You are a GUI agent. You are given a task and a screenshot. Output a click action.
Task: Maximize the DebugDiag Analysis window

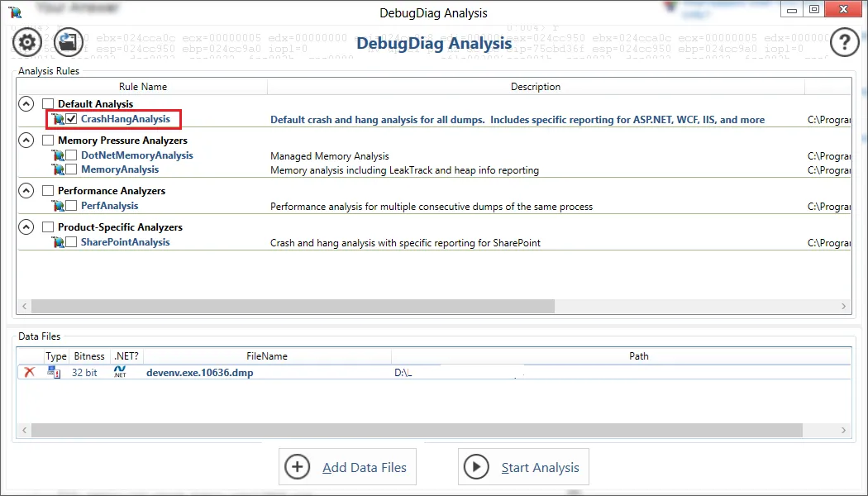(813, 9)
